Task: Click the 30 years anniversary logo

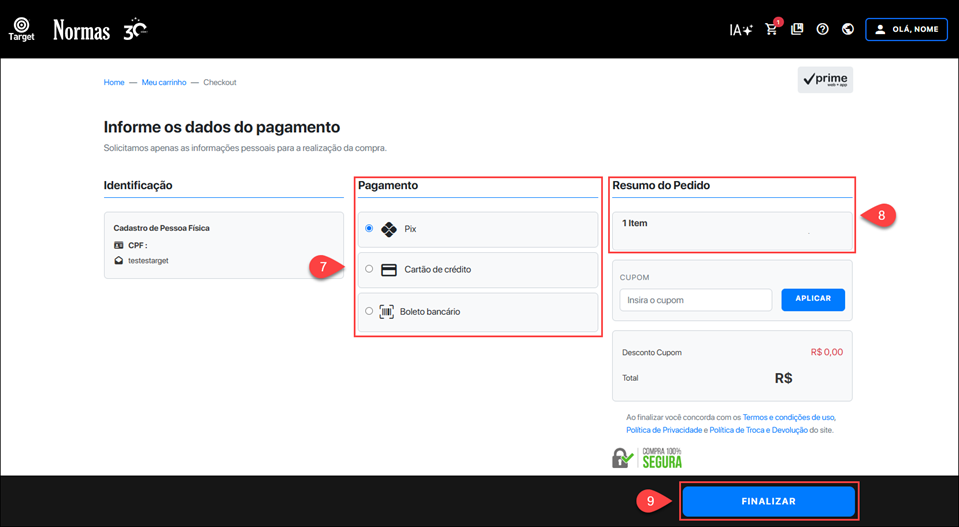Action: coord(135,29)
